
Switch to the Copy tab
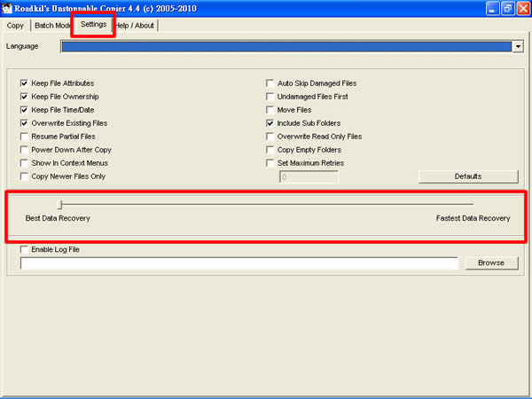click(15, 26)
